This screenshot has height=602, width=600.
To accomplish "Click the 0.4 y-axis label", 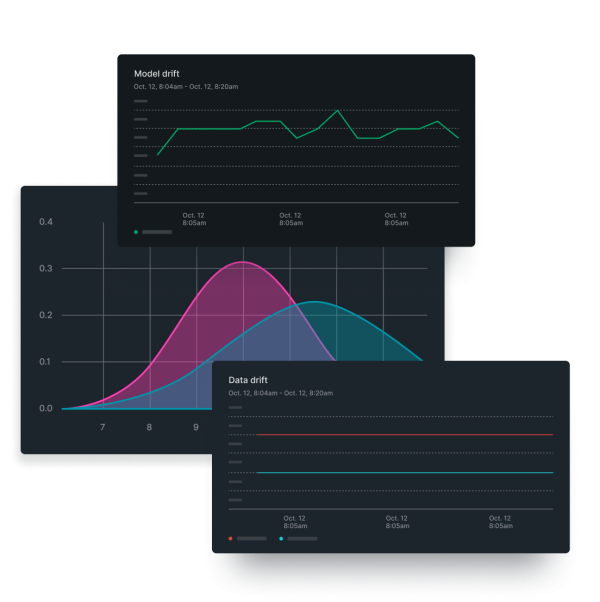I will point(46,221).
